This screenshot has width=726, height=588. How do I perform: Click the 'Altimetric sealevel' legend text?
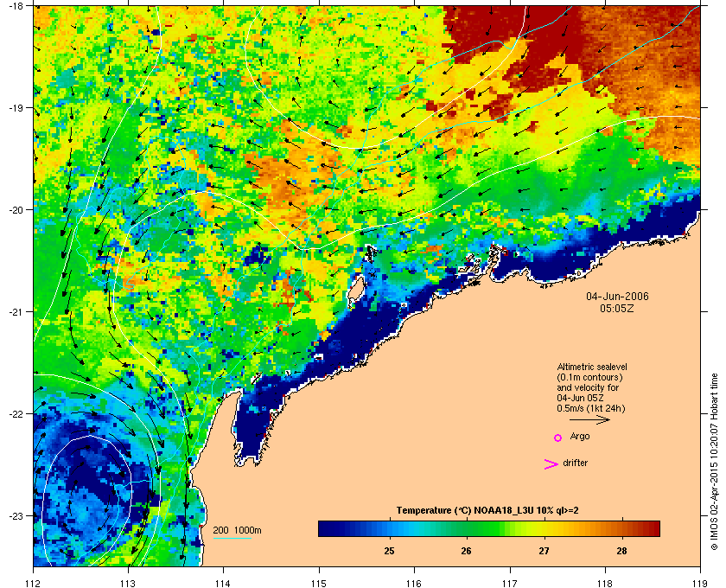[592, 367]
